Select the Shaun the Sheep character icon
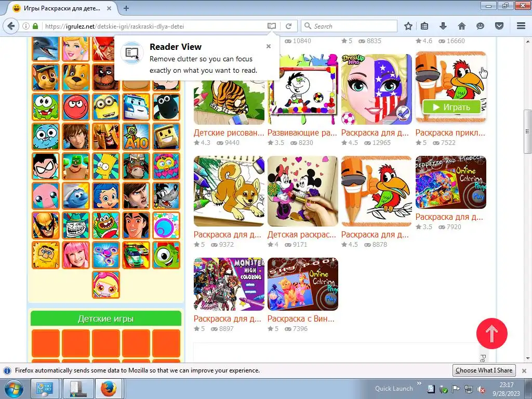Screen dimensions: 532x399 pos(166,107)
